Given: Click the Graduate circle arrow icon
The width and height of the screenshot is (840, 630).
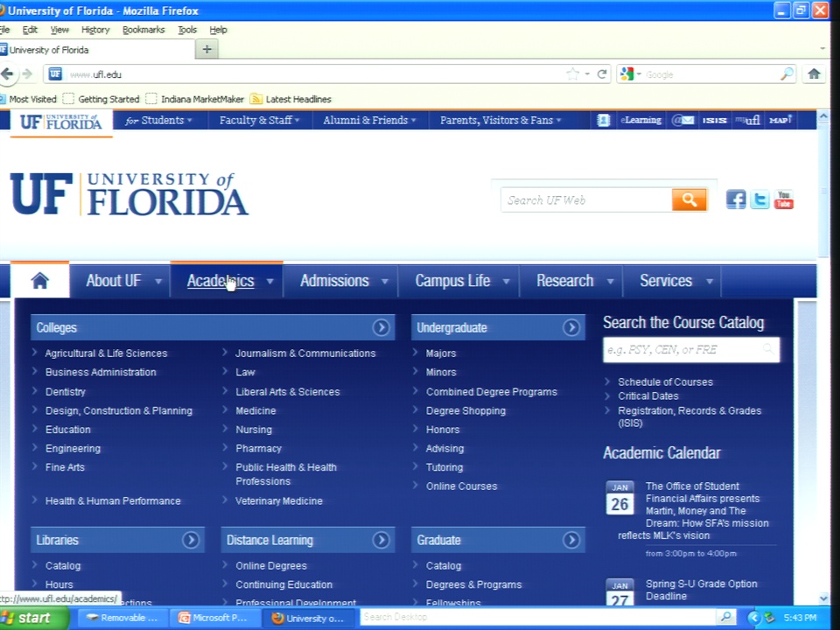Looking at the screenshot, I should [571, 540].
